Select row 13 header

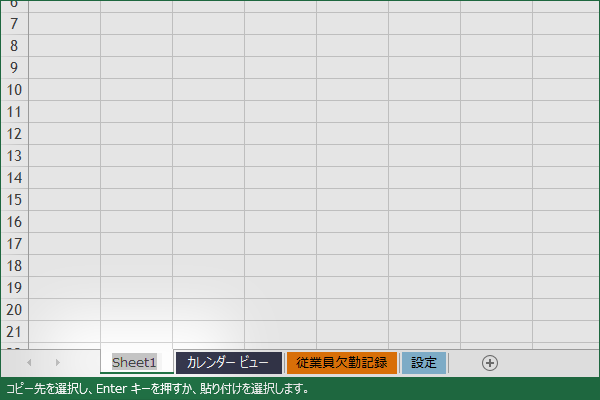[14, 156]
